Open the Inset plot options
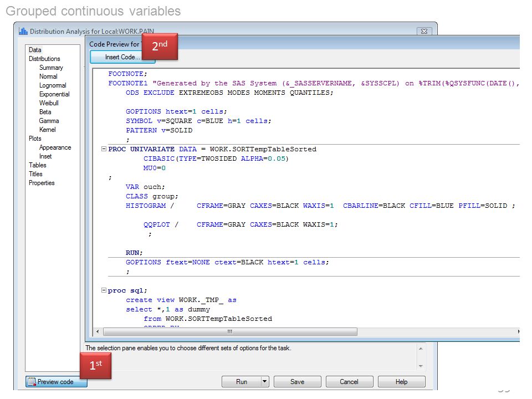The image size is (532, 399). click(45, 156)
